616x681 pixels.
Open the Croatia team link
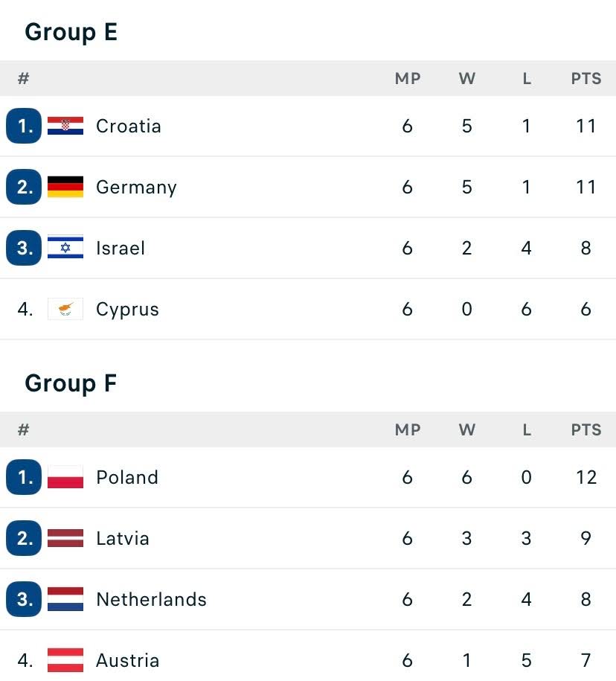129,126
